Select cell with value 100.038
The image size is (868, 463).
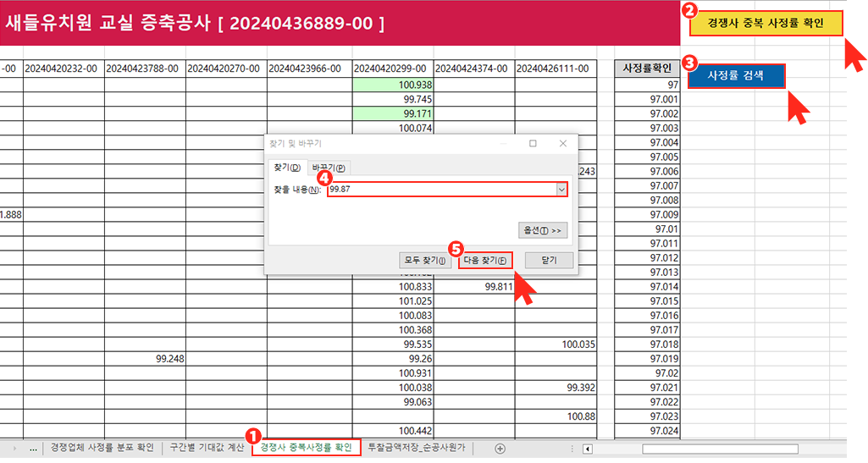pyautogui.click(x=393, y=387)
